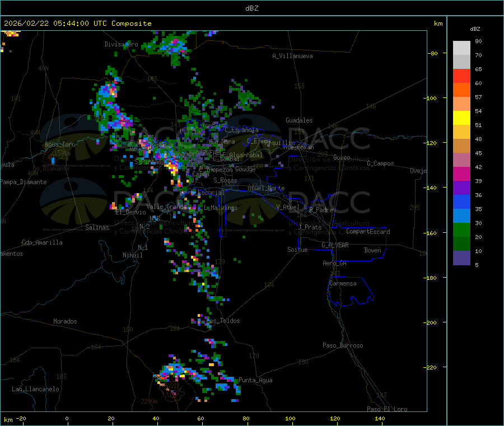Click the purple 5 dBZ legend swatch

pos(461,258)
